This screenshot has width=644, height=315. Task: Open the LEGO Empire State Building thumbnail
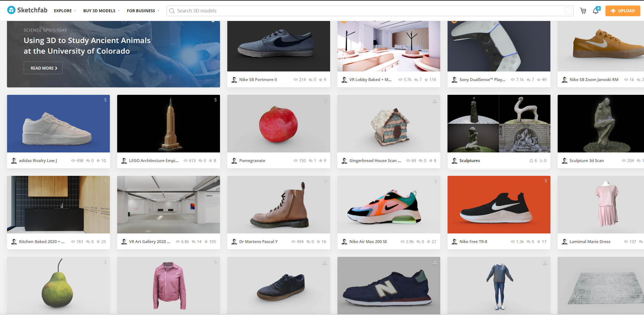pyautogui.click(x=168, y=124)
